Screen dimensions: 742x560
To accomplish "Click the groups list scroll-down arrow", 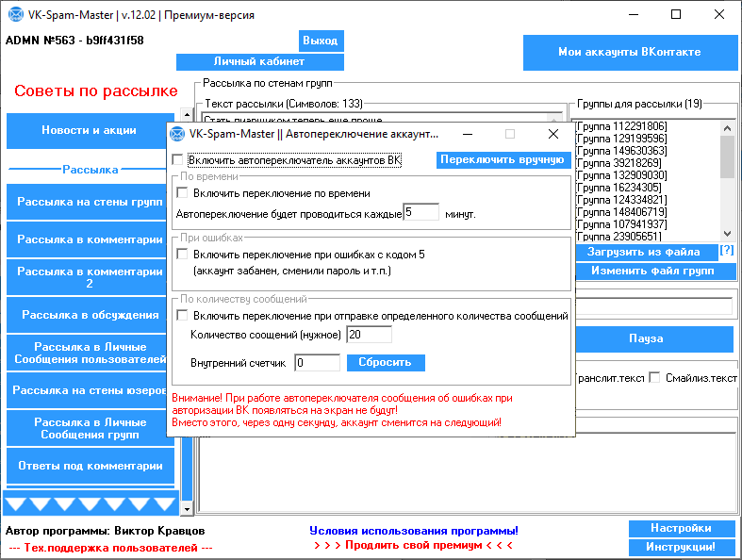I will [x=726, y=234].
